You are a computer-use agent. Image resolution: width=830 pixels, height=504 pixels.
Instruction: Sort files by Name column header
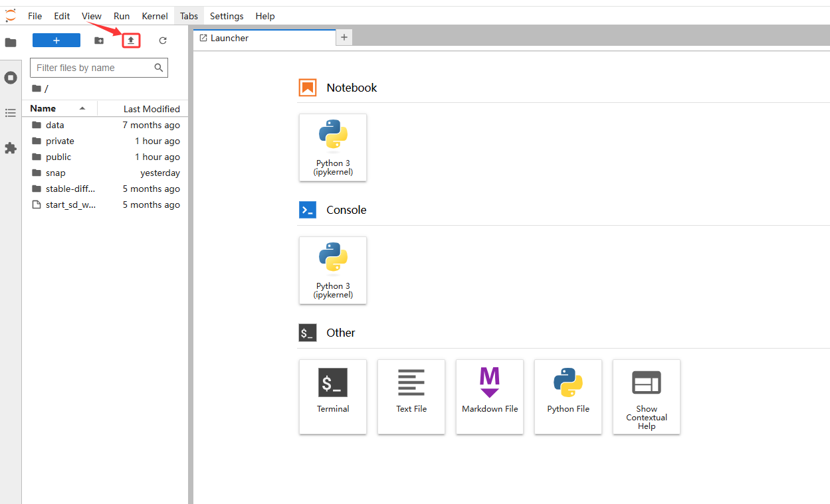[x=43, y=108]
